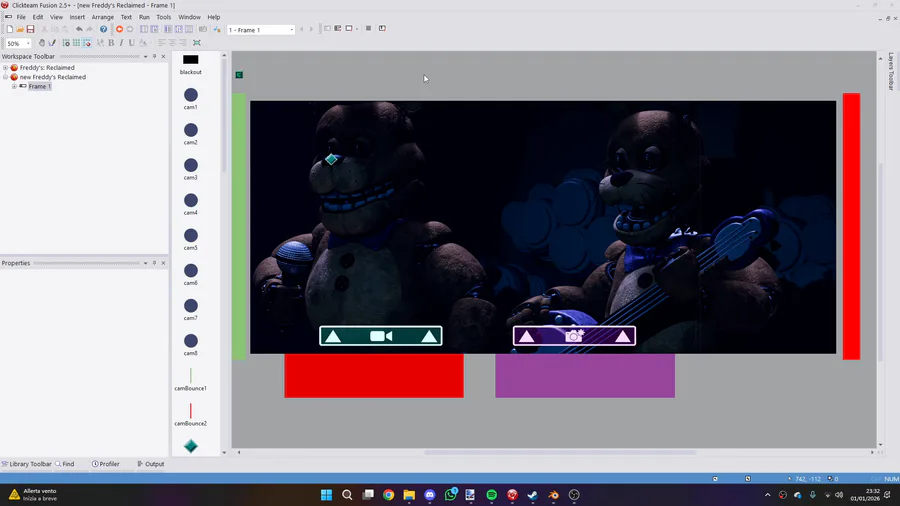Open Blender from the taskbar
Image resolution: width=900 pixels, height=506 pixels.
(553, 495)
